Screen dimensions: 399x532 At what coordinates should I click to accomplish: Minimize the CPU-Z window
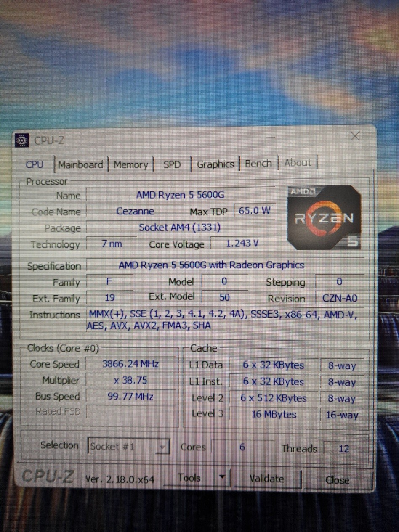pos(271,137)
